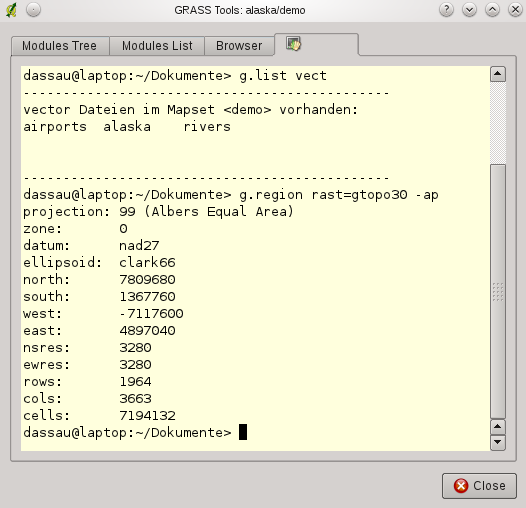The height and width of the screenshot is (508, 526).
Task: Click the question mark help button
Action: coord(446,10)
